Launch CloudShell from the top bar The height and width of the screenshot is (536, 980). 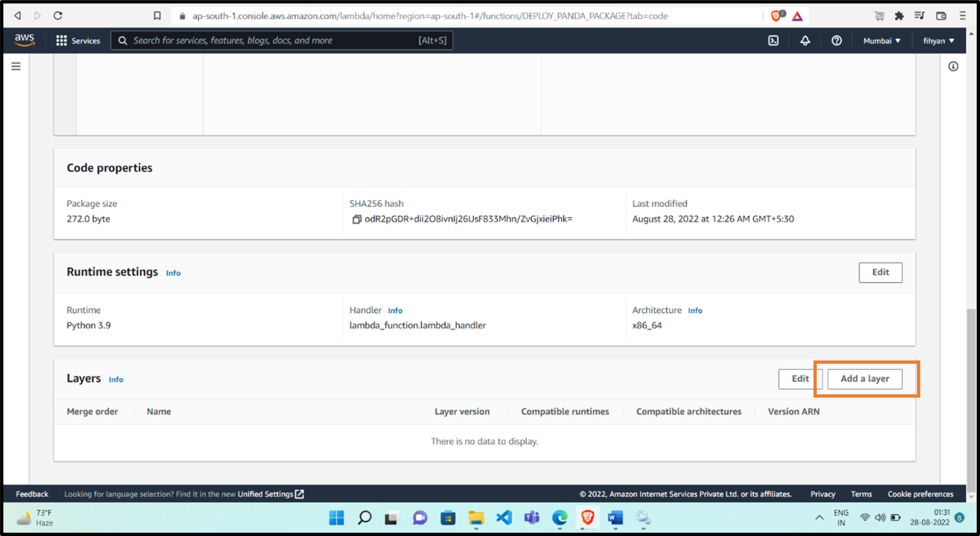click(773, 40)
